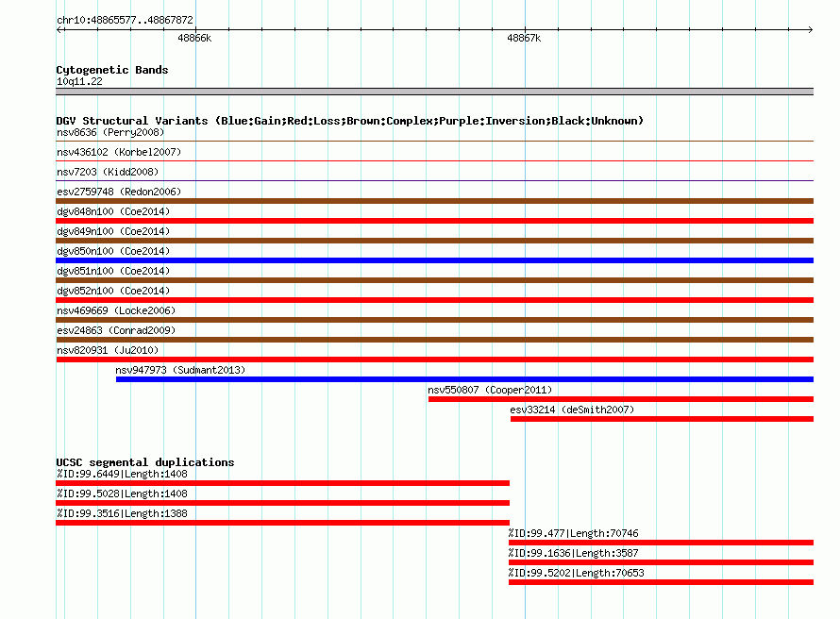Select the dgv848n100 (Coe2014) red bar

pyautogui.click(x=434, y=221)
